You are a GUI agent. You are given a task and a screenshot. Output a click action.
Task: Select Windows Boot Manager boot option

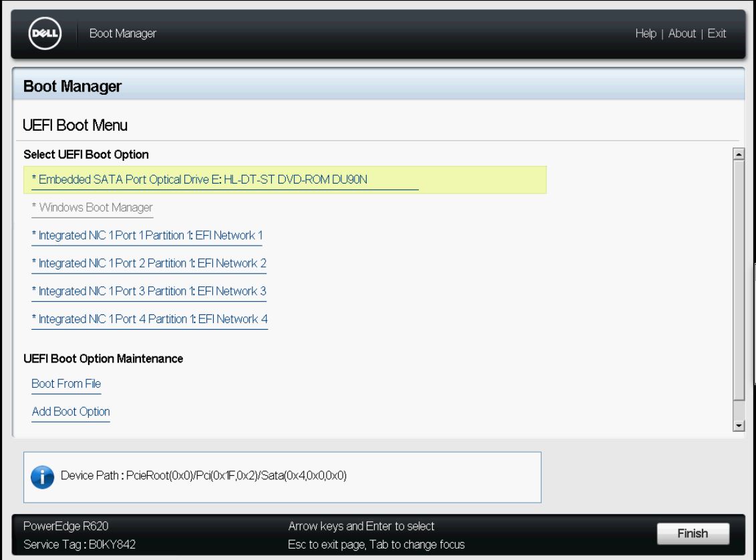click(x=92, y=208)
